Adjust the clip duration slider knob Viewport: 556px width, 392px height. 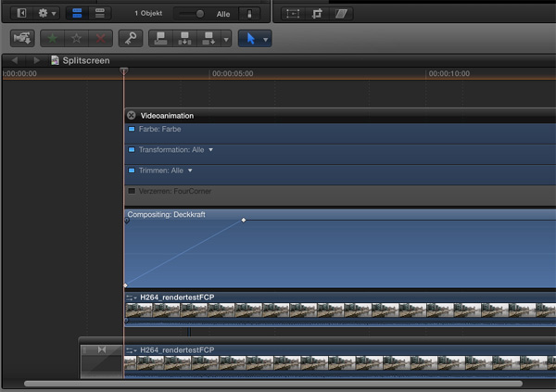tap(200, 14)
